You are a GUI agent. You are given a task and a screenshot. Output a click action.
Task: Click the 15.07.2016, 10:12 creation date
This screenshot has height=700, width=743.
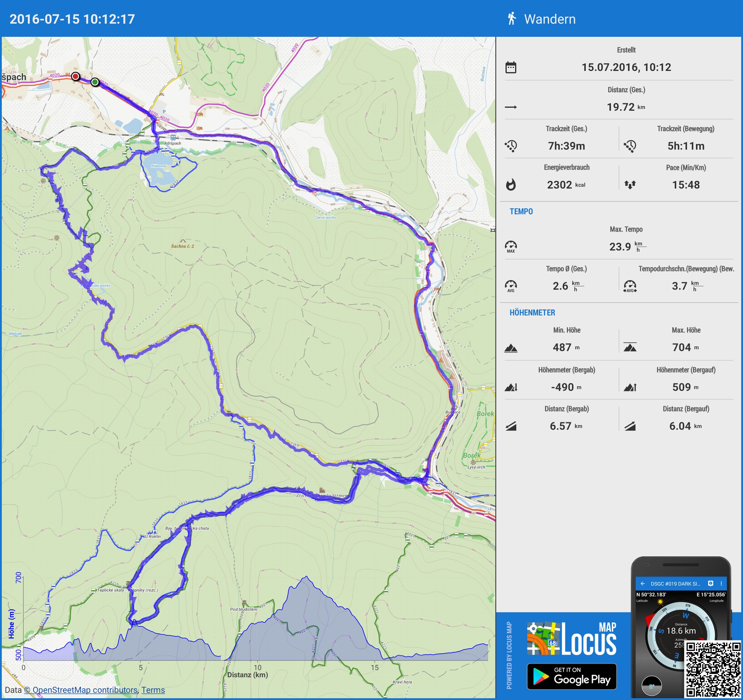(626, 67)
